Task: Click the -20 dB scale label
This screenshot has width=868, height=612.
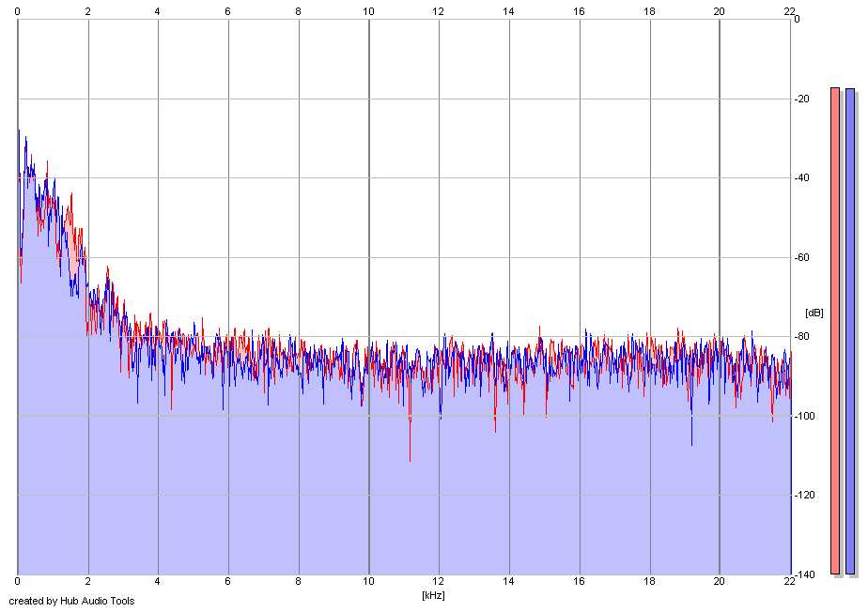Action: [801, 99]
